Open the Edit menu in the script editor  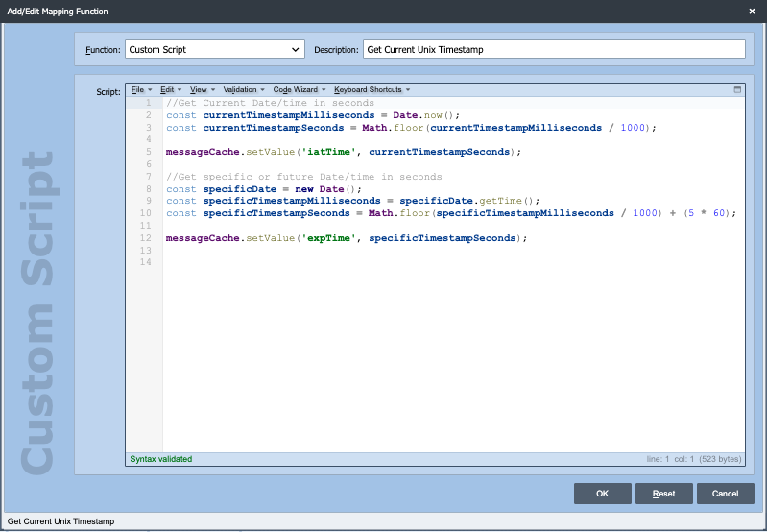(171, 89)
